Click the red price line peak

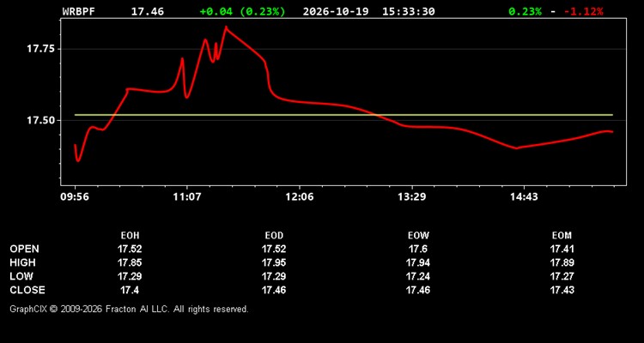tap(226, 27)
